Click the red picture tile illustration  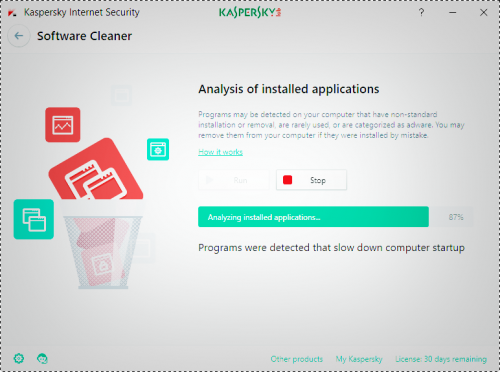[x=63, y=125]
